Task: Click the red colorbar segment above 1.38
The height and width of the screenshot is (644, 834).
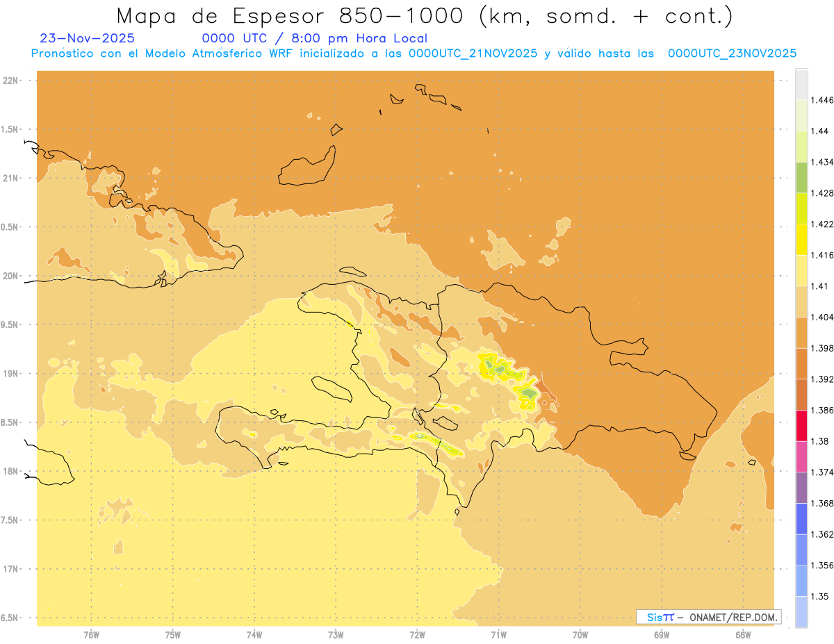Action: coord(801,425)
